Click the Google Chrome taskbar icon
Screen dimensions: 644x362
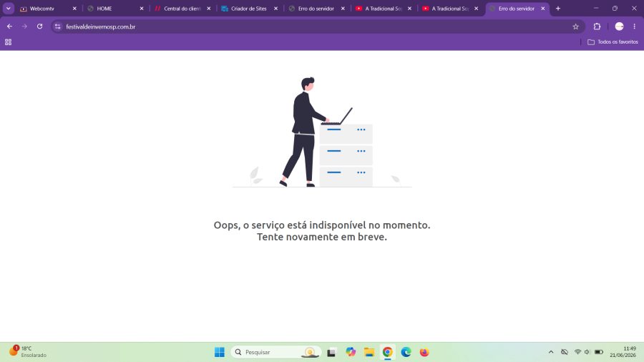pos(387,352)
